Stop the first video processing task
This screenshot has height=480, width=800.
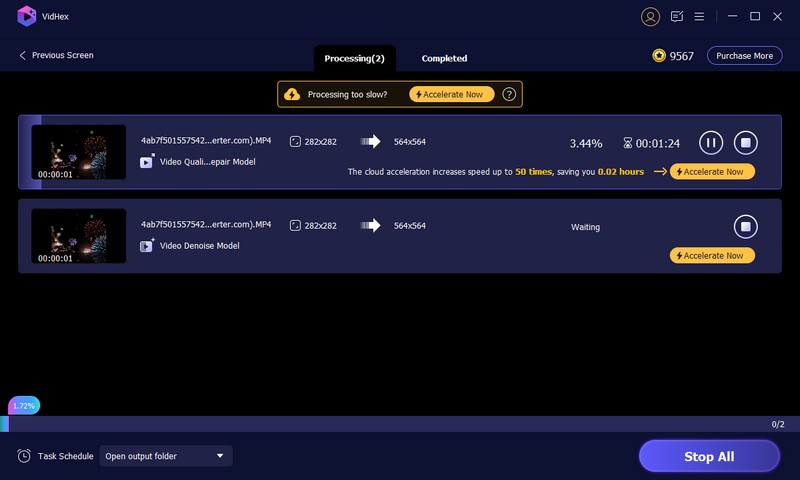[745, 143]
